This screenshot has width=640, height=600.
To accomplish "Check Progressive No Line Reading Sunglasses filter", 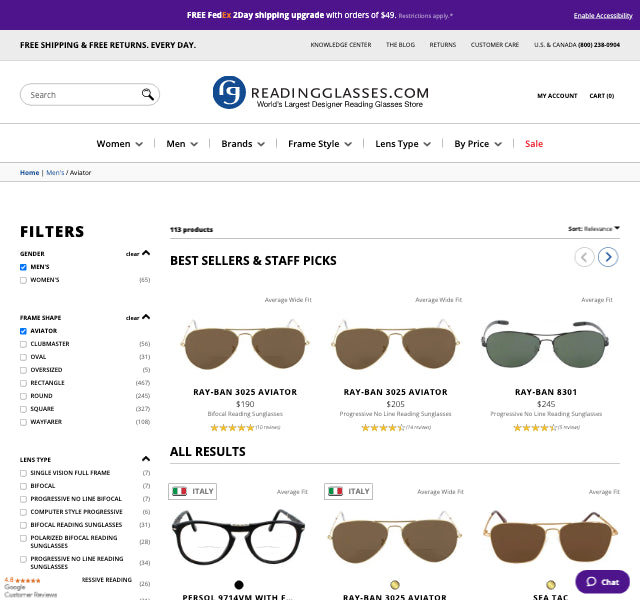I will pos(23,559).
